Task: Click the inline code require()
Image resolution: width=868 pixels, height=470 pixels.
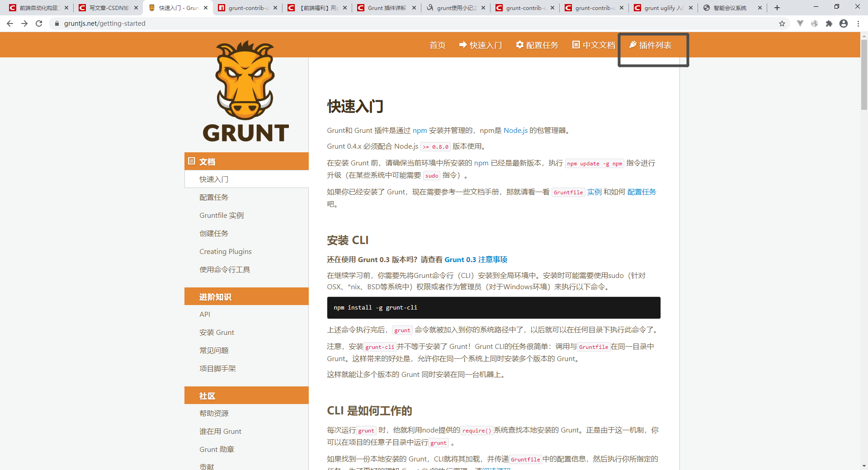Action: tap(476, 431)
